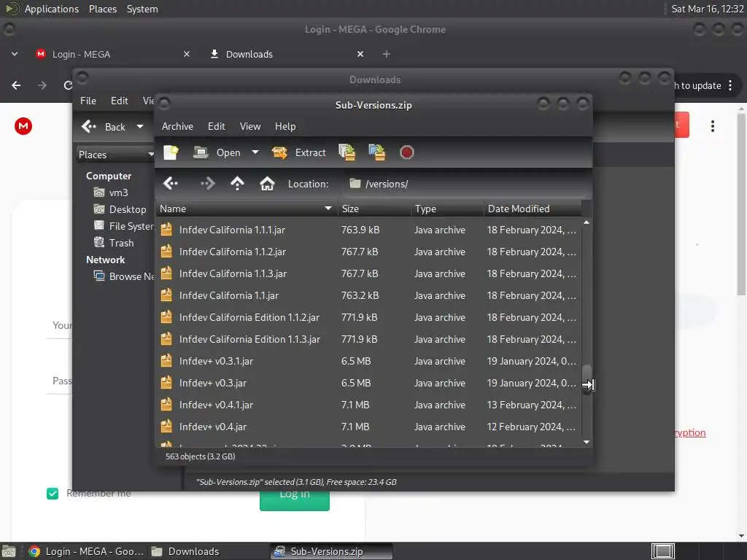Viewport: 747px width, 560px height.
Task: Go forward in archive location history
Action: click(207, 183)
